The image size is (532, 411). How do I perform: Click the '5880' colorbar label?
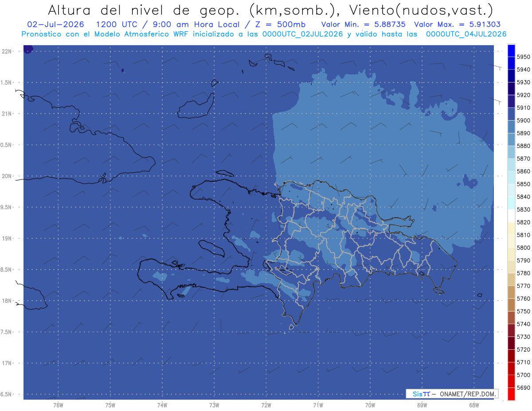click(x=523, y=146)
